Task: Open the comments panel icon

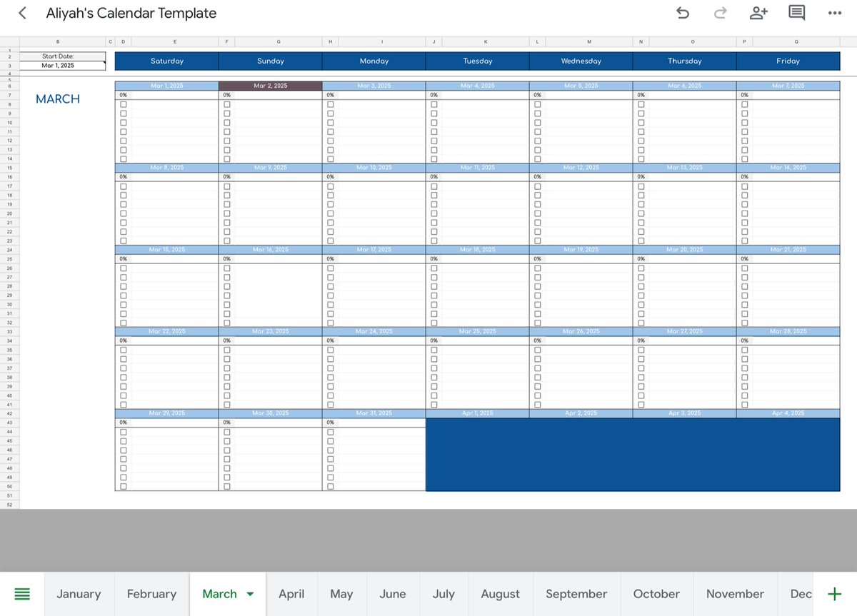Action: point(797,13)
